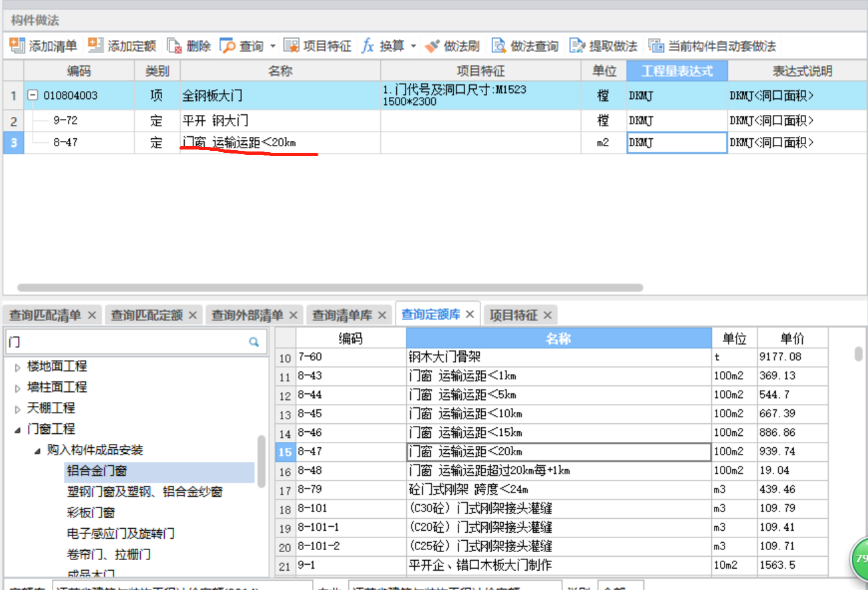Select the 电子感应门及旋转门 tree item
The image size is (868, 590).
pos(121,534)
